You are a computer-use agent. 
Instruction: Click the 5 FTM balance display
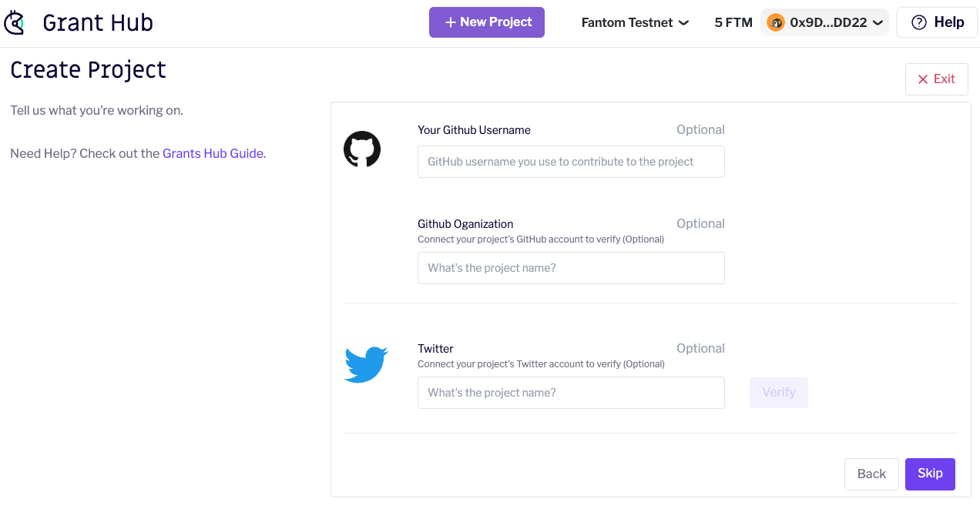click(733, 22)
